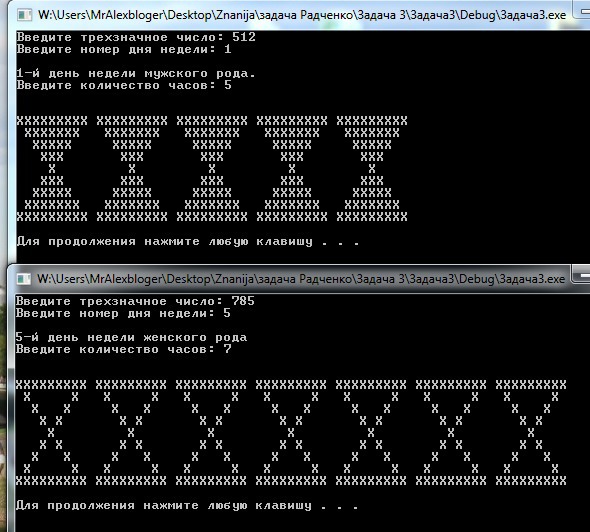This screenshot has height=532, width=590.
Task: Minimize the lower console window
Action: (x=581, y=274)
